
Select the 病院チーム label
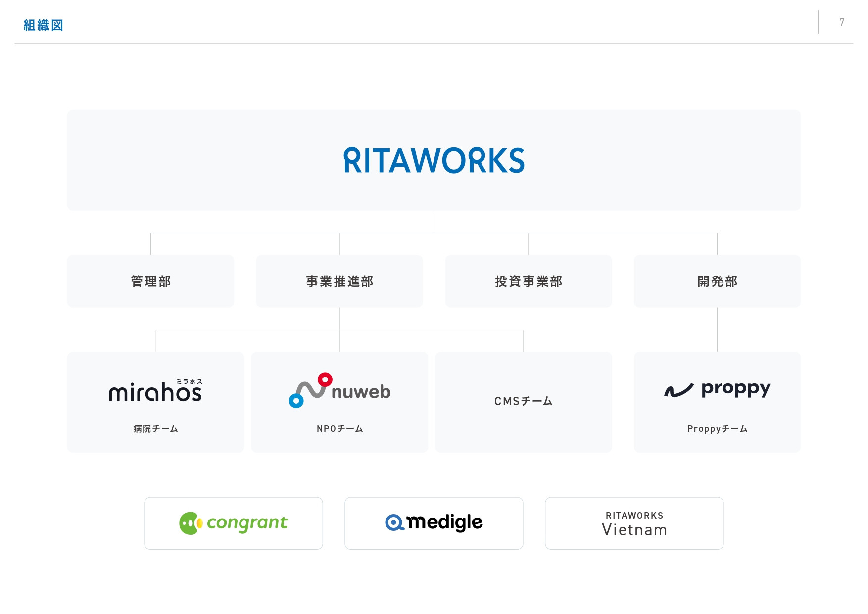coord(155,429)
